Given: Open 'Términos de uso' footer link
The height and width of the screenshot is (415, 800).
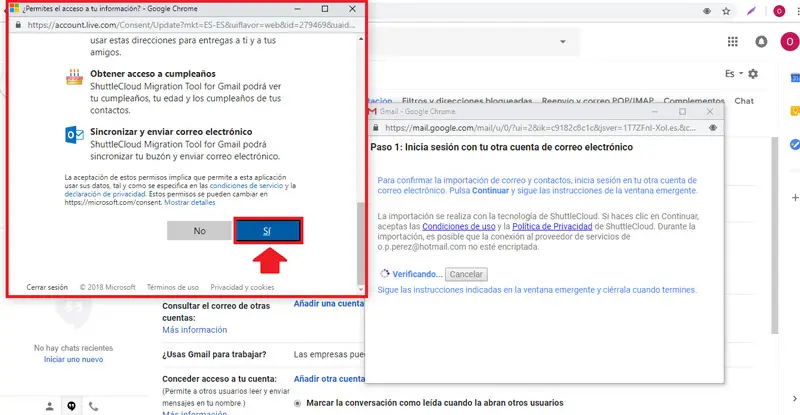Looking at the screenshot, I should (x=173, y=287).
